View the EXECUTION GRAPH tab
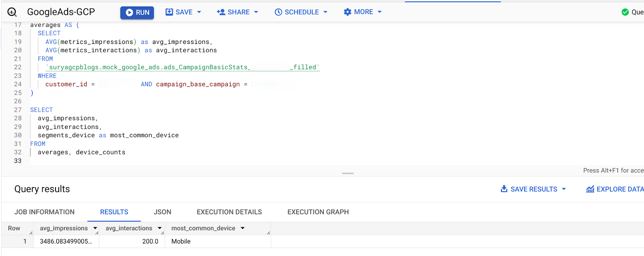Image resolution: width=644 pixels, height=256 pixels. 318,212
